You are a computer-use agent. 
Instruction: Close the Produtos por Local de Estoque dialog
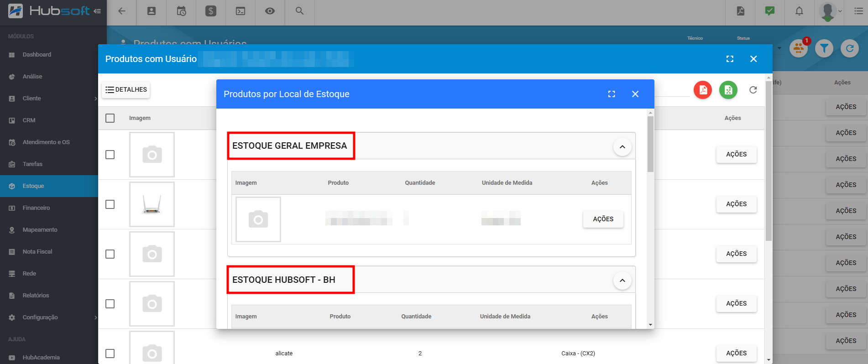click(635, 94)
